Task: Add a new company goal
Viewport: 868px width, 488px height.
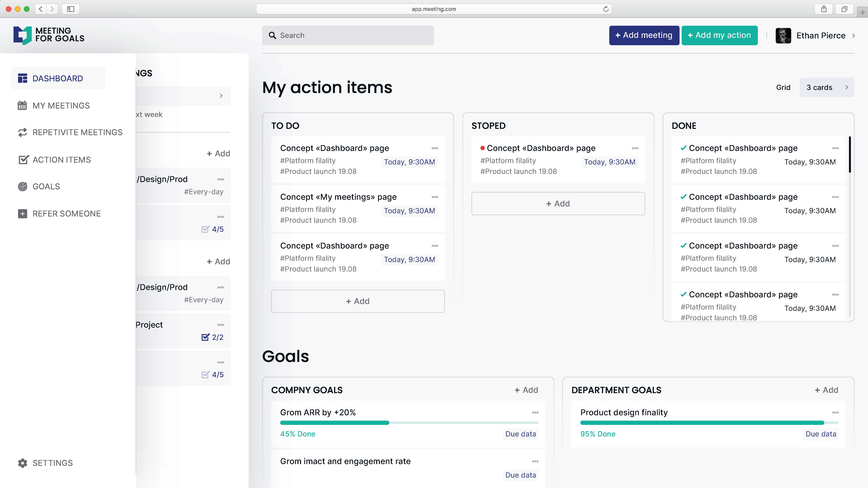Action: 526,390
